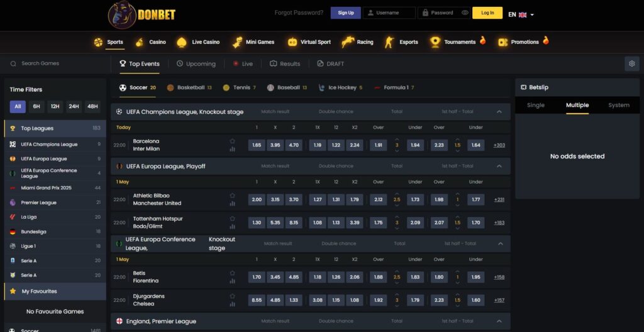Open the EN language dropdown
Image resolution: width=644 pixels, height=332 pixels.
[x=521, y=14]
